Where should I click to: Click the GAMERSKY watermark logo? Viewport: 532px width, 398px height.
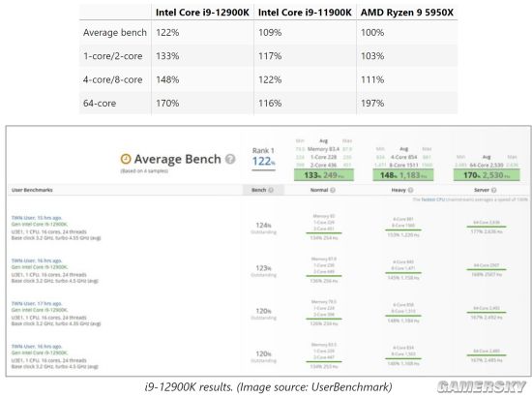[481, 386]
